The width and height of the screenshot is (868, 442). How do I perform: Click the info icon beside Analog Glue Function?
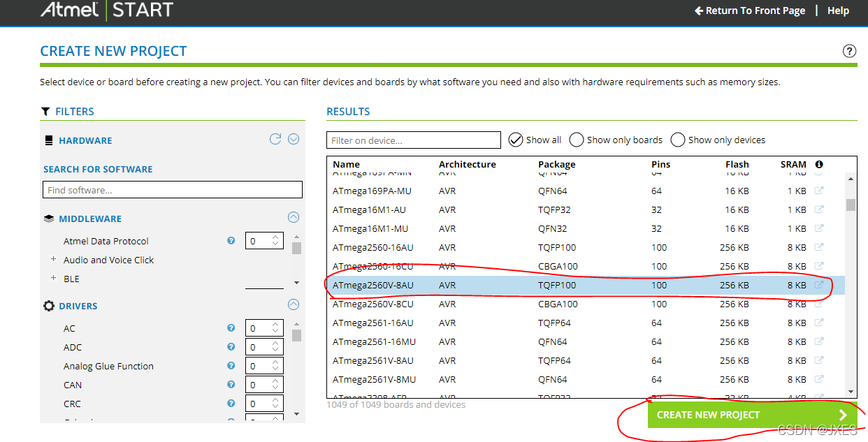click(x=231, y=366)
